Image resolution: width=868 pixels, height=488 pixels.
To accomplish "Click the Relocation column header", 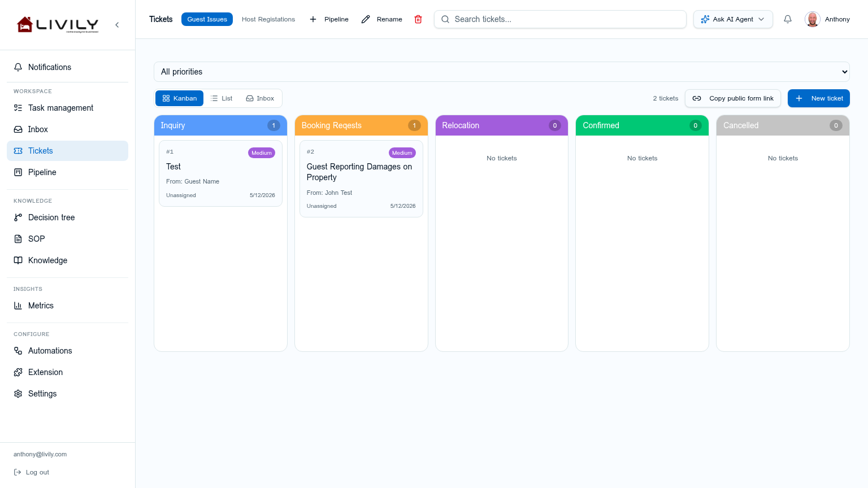I will tap(502, 125).
